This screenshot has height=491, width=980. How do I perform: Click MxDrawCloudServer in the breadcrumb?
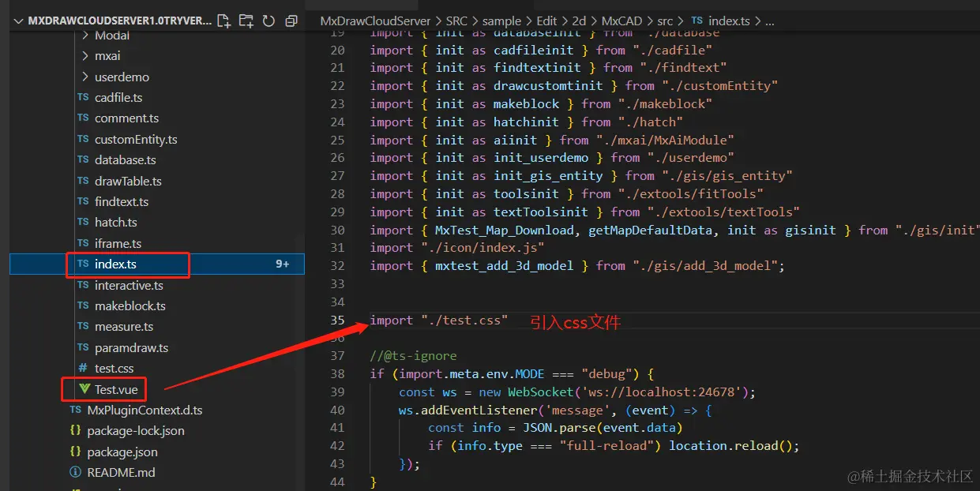point(375,21)
